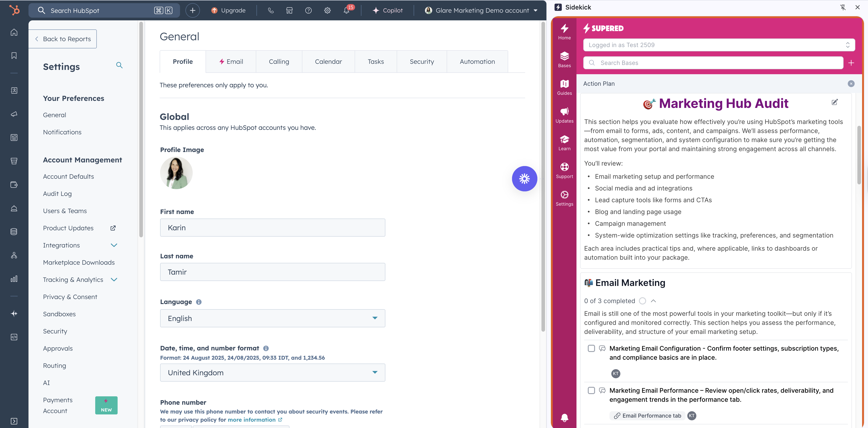Open the Logged in as Test 2509 selector
868x428 pixels.
tap(719, 45)
